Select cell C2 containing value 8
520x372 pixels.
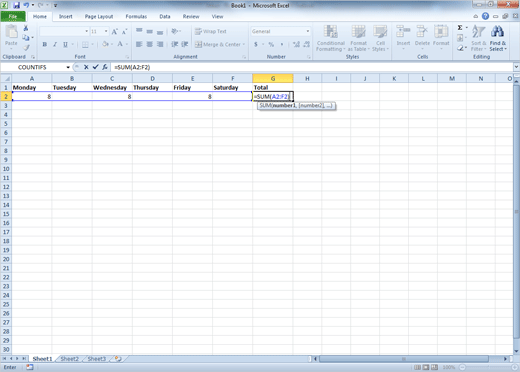(x=112, y=96)
